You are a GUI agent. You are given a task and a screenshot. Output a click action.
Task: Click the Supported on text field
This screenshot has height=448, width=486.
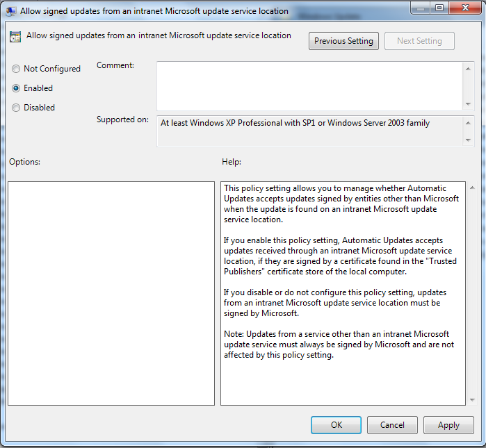click(309, 131)
